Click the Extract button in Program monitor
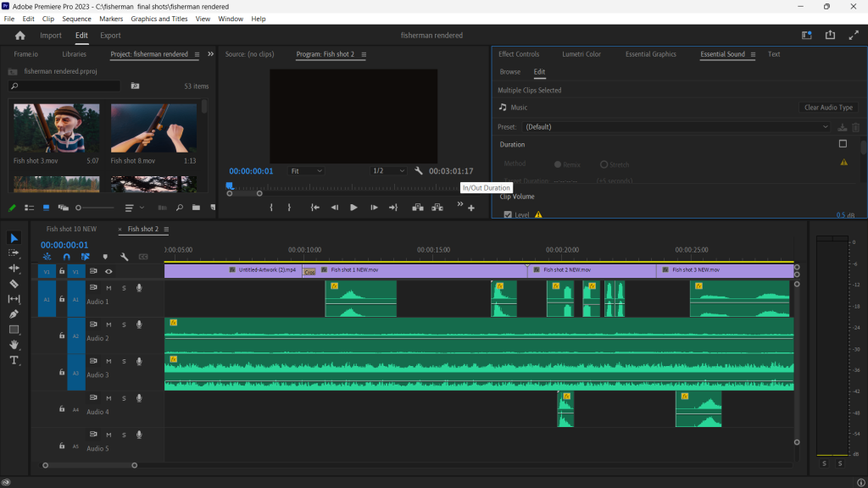This screenshot has width=868, height=488. 437,208
